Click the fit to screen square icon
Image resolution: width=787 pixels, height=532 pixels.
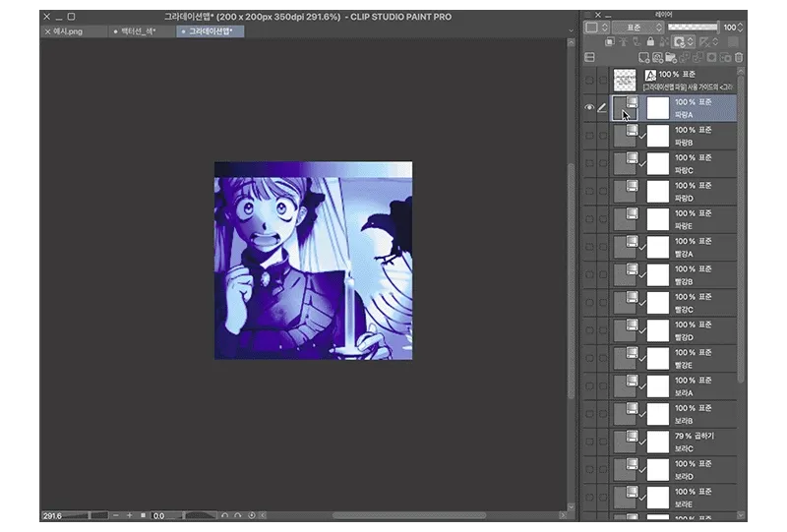pyautogui.click(x=143, y=515)
